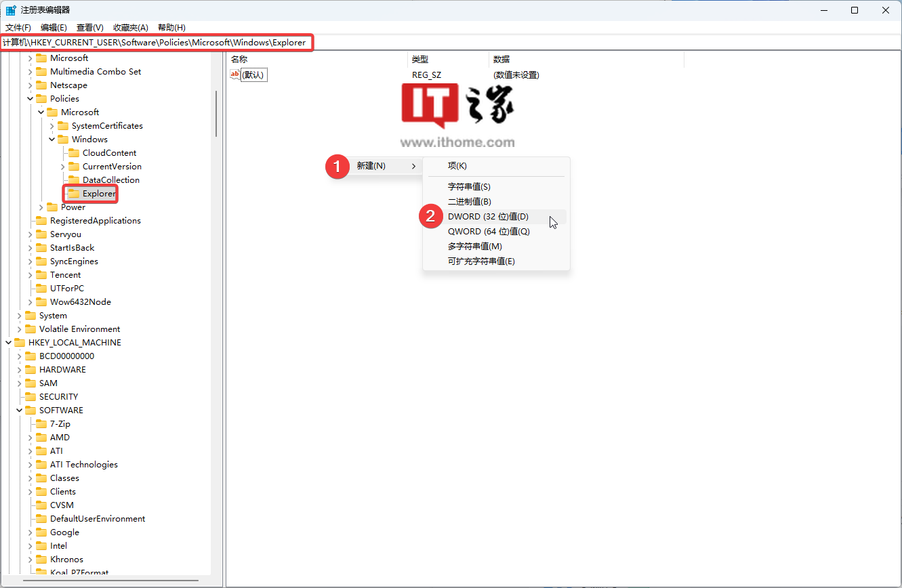Click the Explorer folder icon in tree
Image resolution: width=902 pixels, height=588 pixels.
pyautogui.click(x=74, y=194)
